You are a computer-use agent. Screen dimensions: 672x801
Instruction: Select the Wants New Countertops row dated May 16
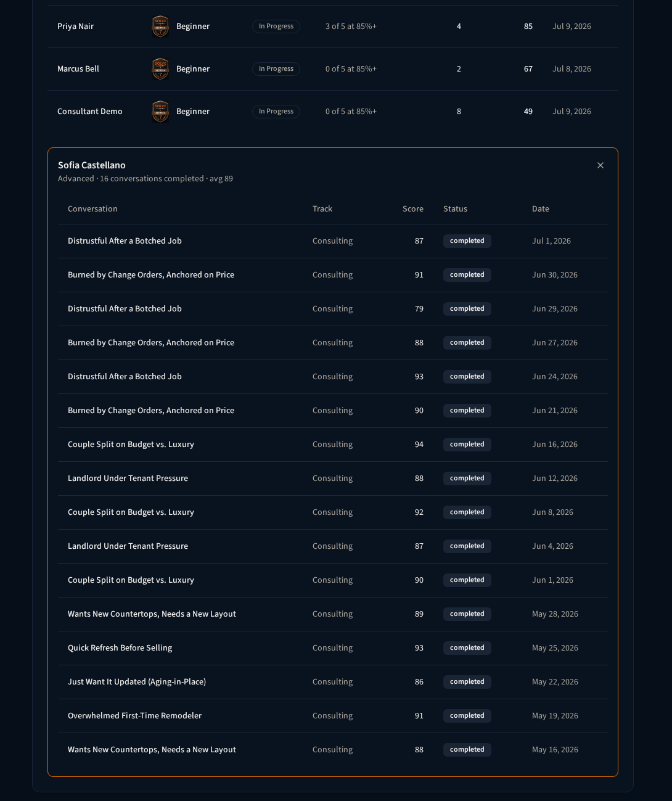[333, 750]
